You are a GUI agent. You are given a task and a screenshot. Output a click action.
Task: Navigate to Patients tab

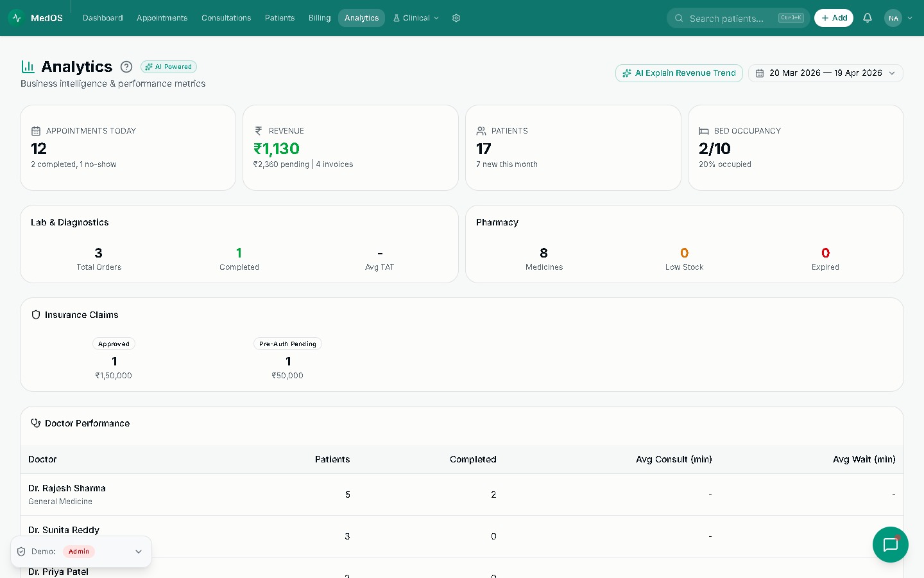point(280,18)
